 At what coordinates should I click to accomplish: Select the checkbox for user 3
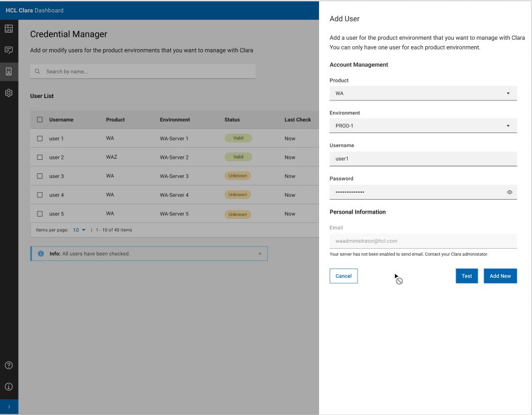tap(40, 176)
